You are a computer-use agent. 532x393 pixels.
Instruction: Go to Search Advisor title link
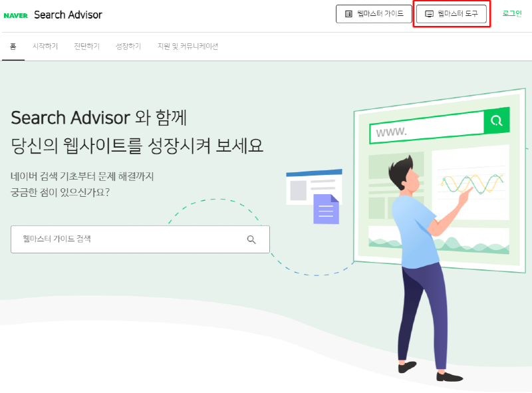[x=68, y=15]
